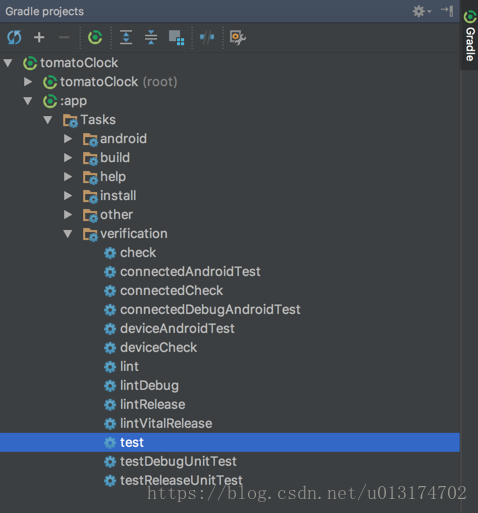Expand the other task group
This screenshot has height=513, width=478.
(68, 215)
